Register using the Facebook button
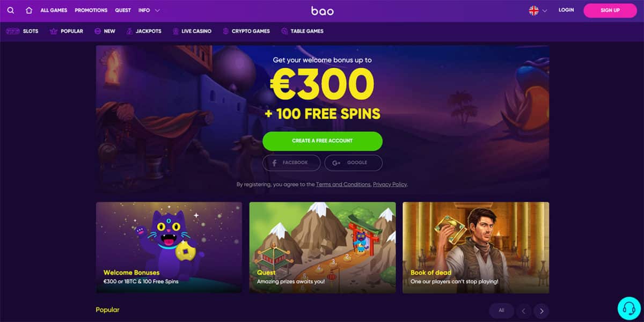The height and width of the screenshot is (322, 644). [291, 163]
